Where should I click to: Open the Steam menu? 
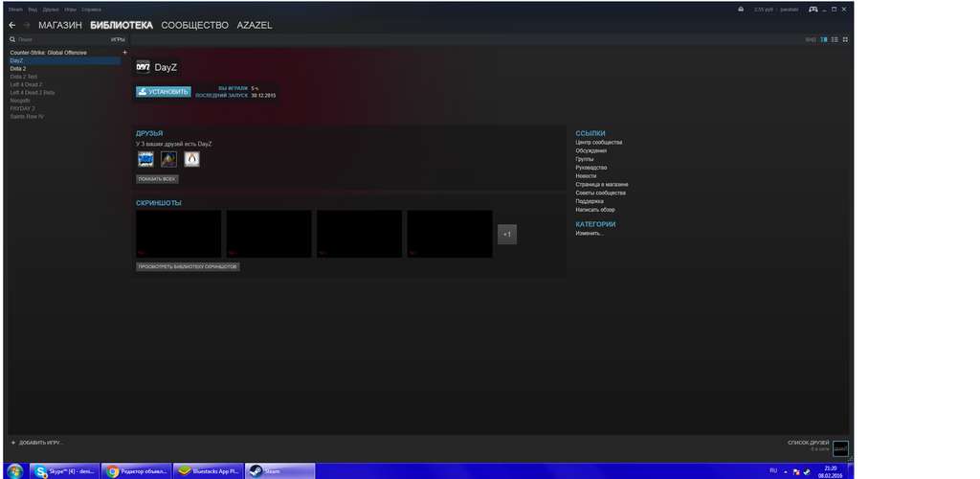[x=15, y=10]
